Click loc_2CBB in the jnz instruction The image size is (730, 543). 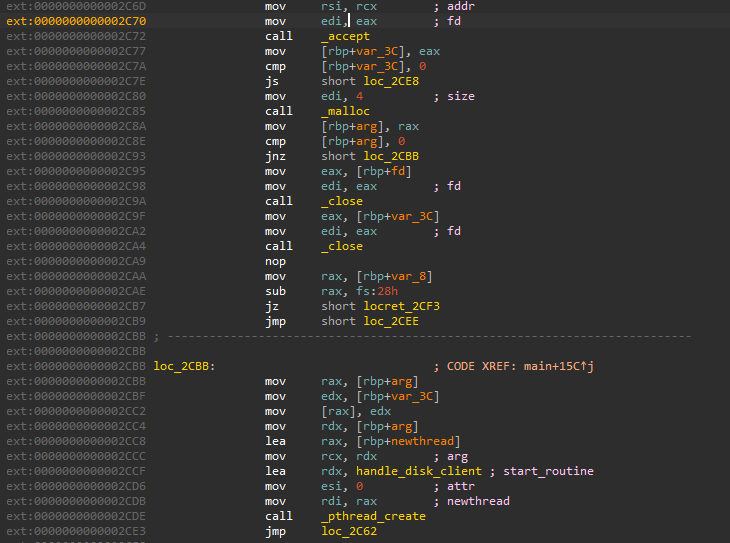click(391, 156)
